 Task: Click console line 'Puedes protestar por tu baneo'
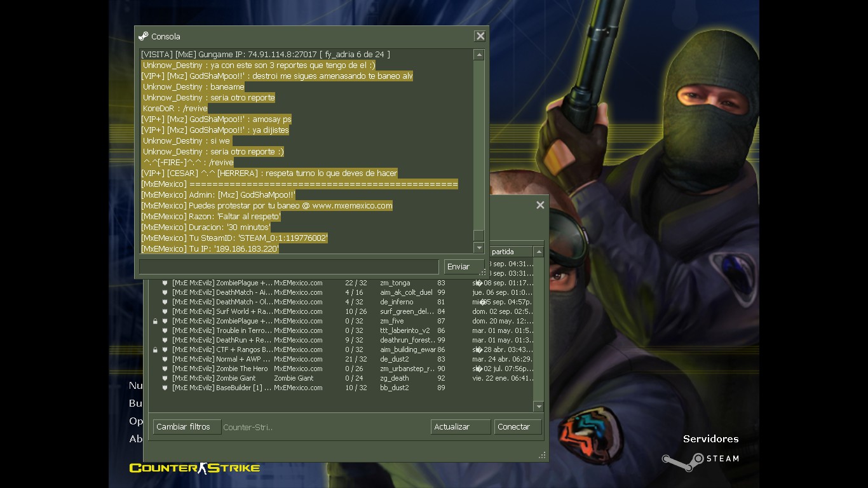pyautogui.click(x=267, y=206)
